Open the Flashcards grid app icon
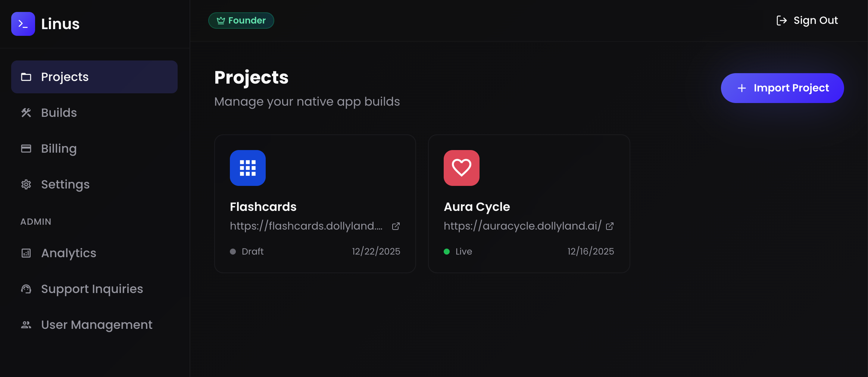The image size is (868, 377). 248,168
